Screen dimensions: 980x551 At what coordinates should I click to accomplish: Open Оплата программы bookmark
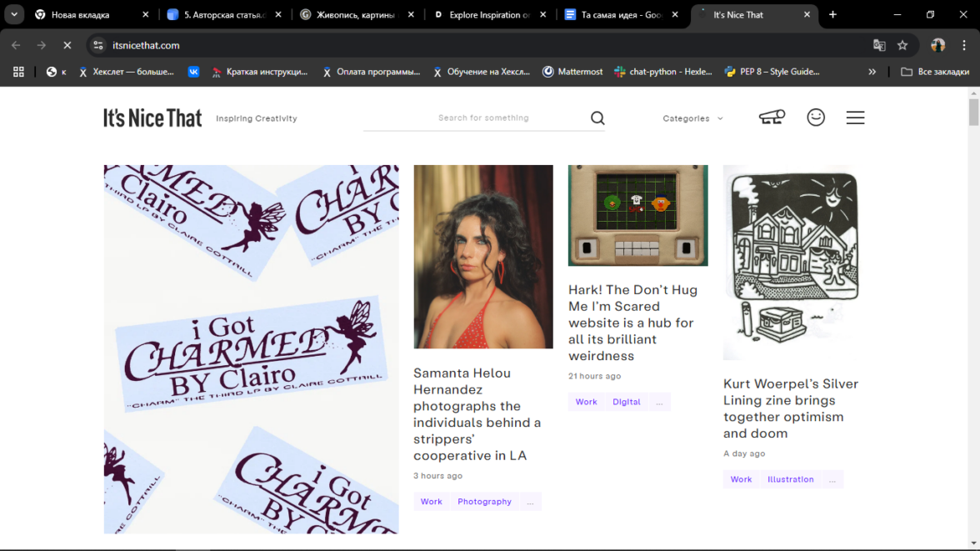point(372,72)
